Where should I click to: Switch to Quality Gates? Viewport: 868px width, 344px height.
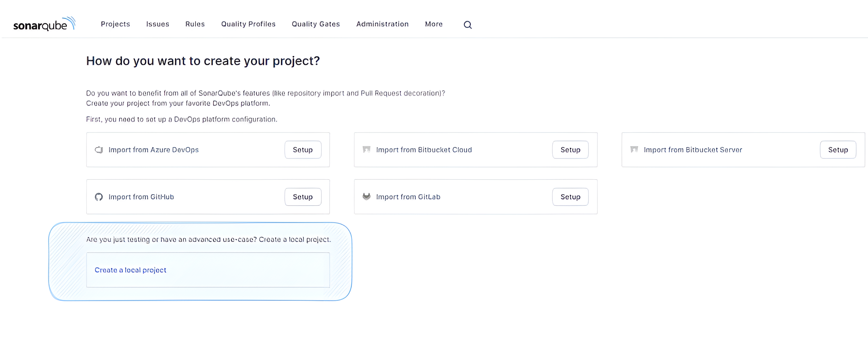pos(316,24)
